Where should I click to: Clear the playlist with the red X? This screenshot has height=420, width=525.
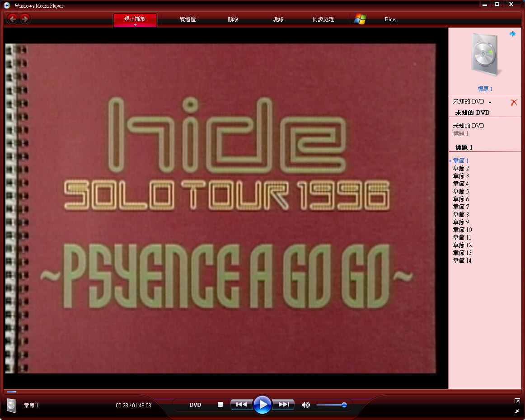[x=514, y=103]
